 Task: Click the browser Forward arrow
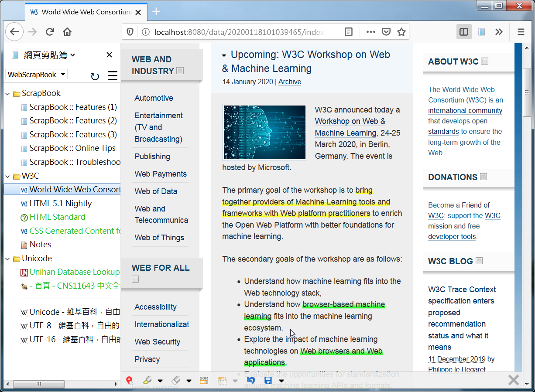coord(32,32)
